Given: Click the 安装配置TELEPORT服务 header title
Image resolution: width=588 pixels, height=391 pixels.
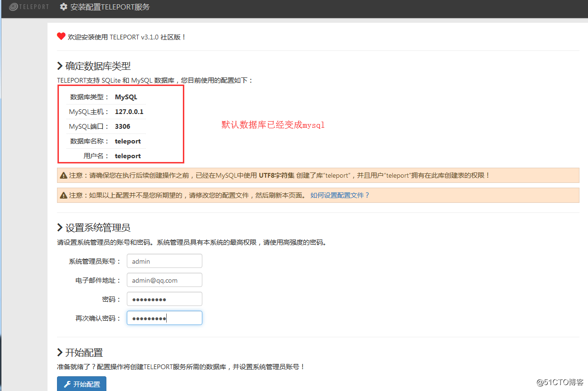Looking at the screenshot, I should 110,7.
